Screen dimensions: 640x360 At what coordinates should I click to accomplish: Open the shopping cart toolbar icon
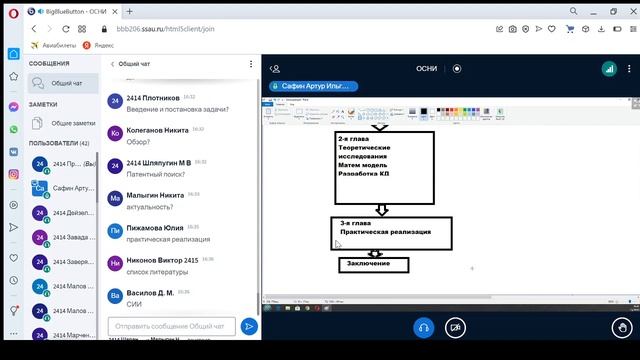(x=570, y=29)
